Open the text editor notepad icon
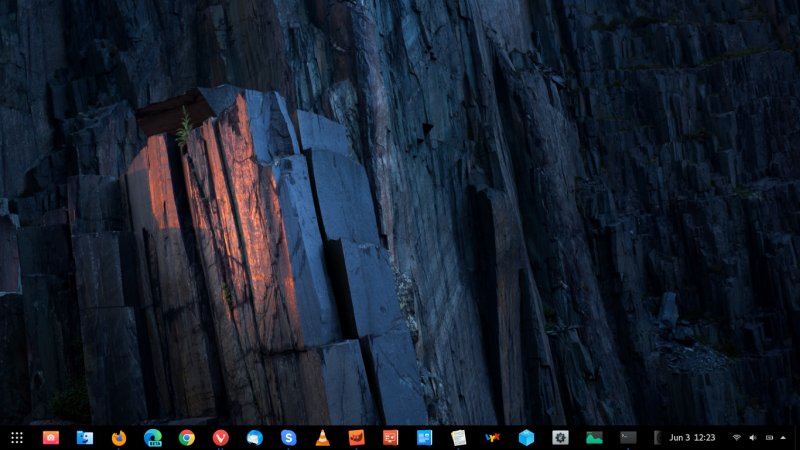 point(458,438)
